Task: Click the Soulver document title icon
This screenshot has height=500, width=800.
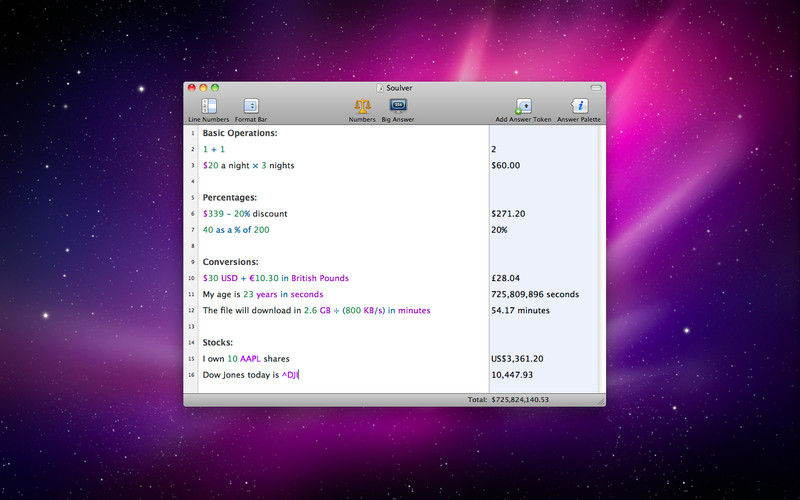Action: [x=380, y=88]
